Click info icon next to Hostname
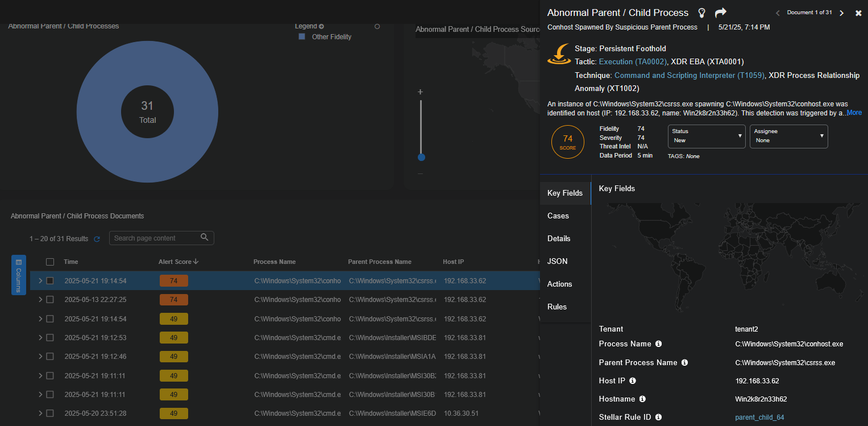Image resolution: width=868 pixels, height=426 pixels. click(642, 399)
